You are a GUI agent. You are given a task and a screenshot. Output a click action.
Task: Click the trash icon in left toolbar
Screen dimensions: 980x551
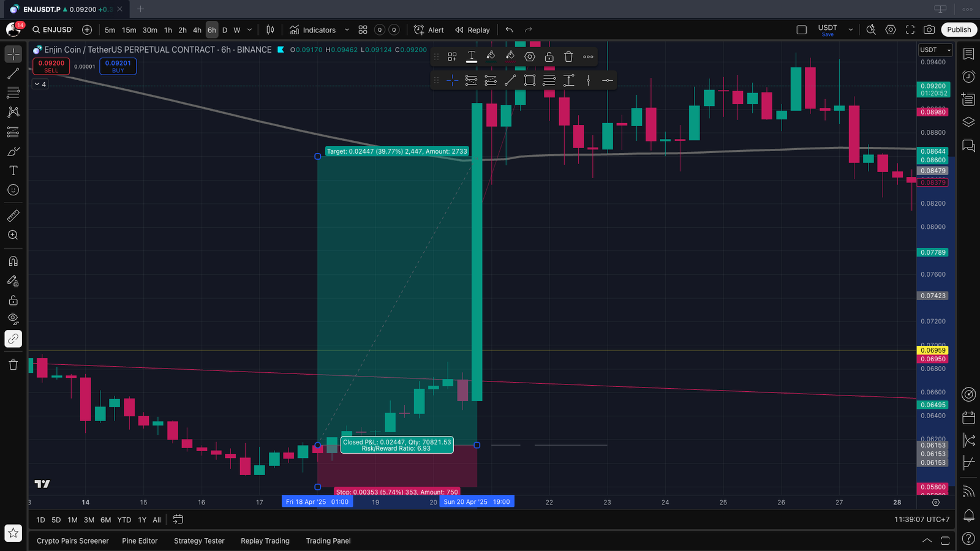pyautogui.click(x=13, y=365)
